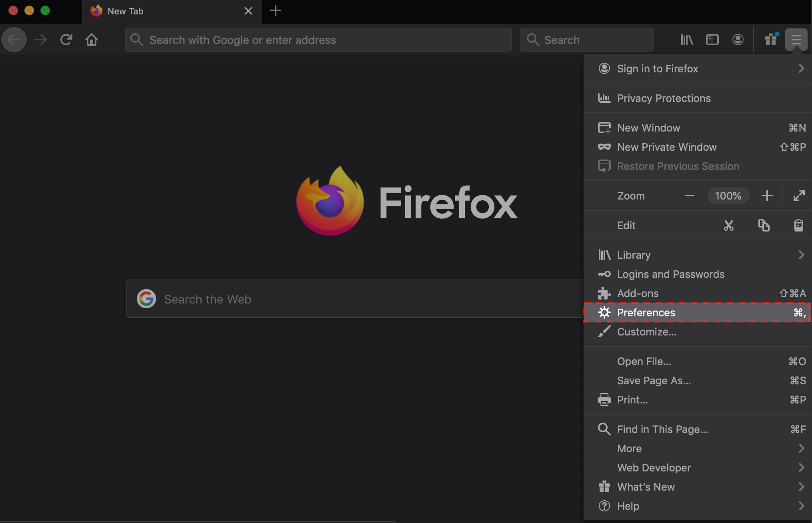The image size is (812, 523).
Task: Choose New Window from the menu
Action: (698, 128)
